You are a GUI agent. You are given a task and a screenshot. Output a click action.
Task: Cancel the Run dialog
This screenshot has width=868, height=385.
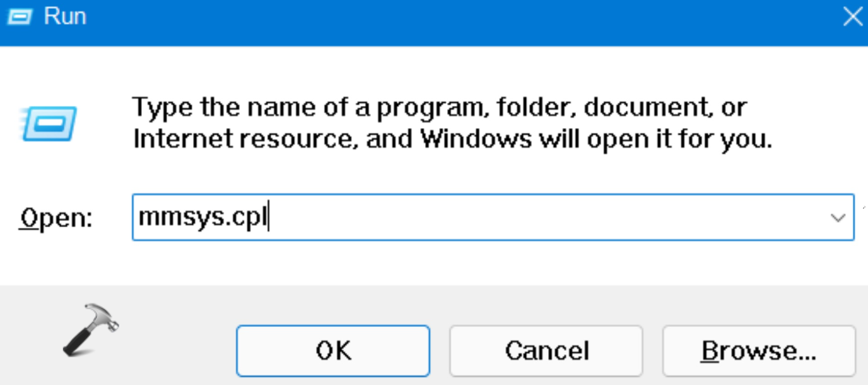(546, 351)
